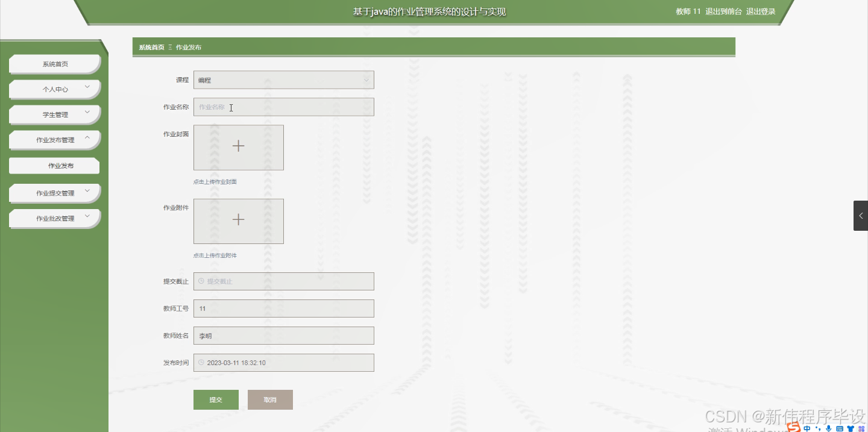Click the Sogou S input method logo
This screenshot has height=432, width=868.
click(794, 427)
